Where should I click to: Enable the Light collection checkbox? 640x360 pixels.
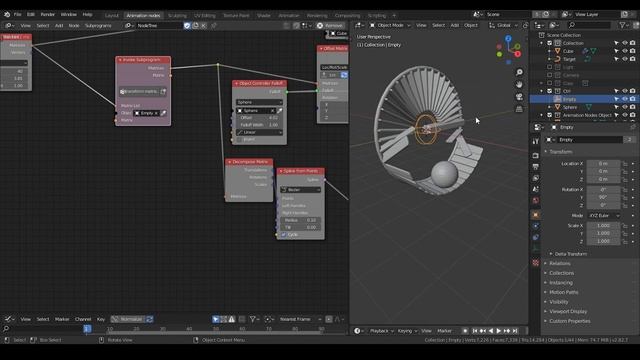(x=549, y=67)
